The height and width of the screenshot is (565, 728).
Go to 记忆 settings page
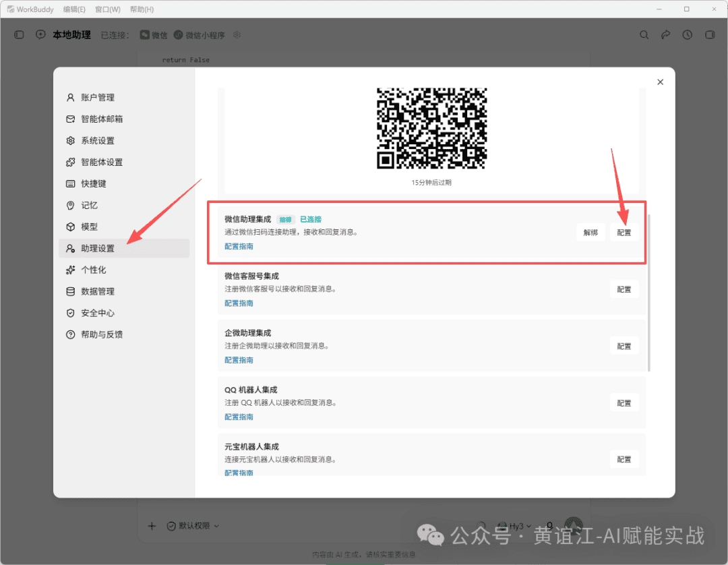point(124,205)
